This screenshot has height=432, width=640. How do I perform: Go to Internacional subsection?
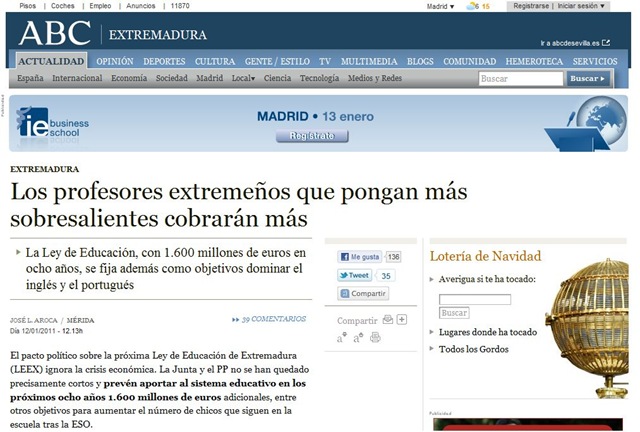77,78
